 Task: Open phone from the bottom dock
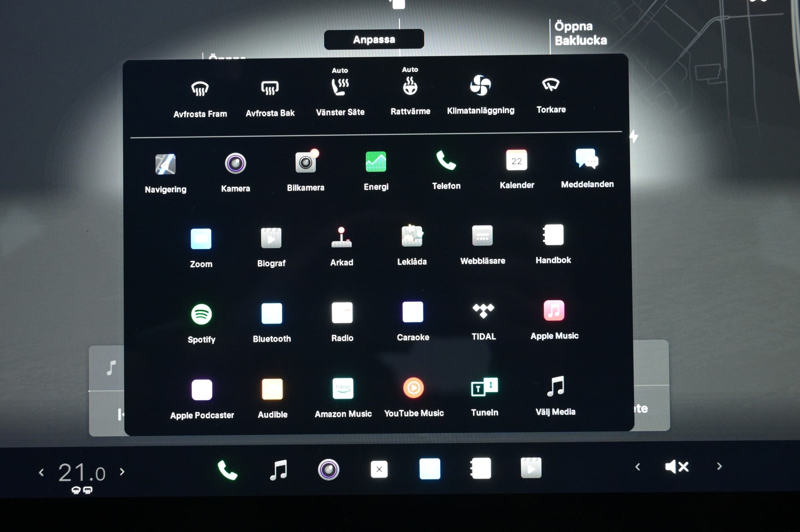pyautogui.click(x=227, y=470)
